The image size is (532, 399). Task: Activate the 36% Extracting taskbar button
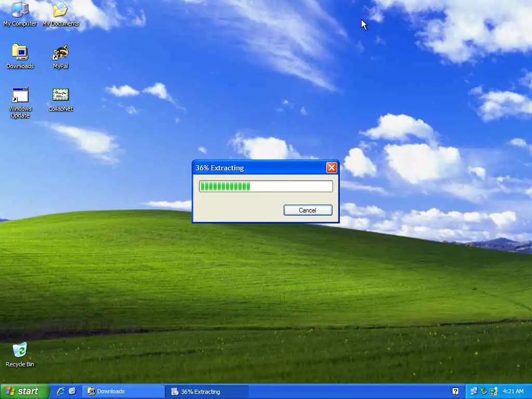207,392
